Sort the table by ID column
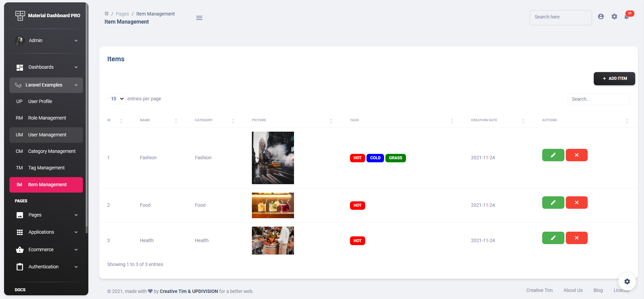This screenshot has width=644, height=299. click(x=115, y=120)
